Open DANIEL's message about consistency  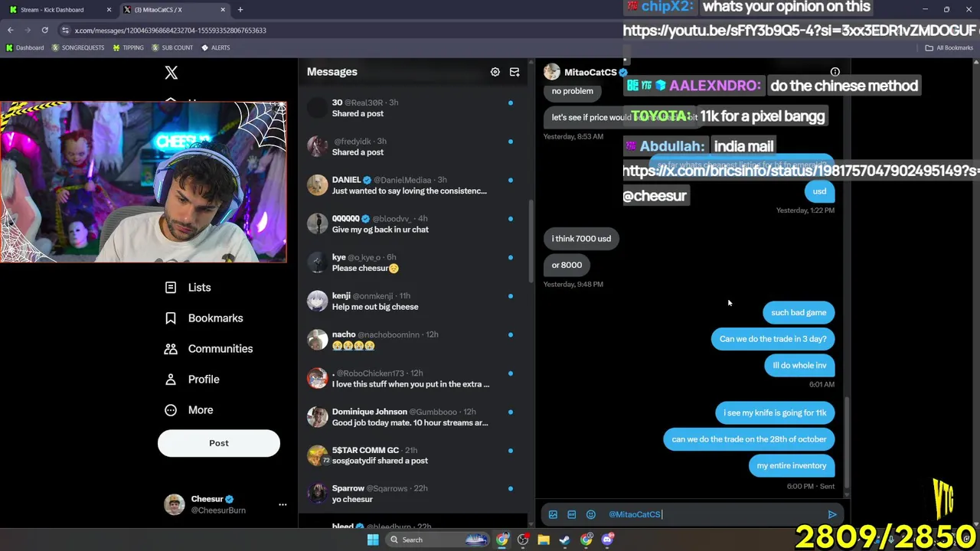click(412, 185)
